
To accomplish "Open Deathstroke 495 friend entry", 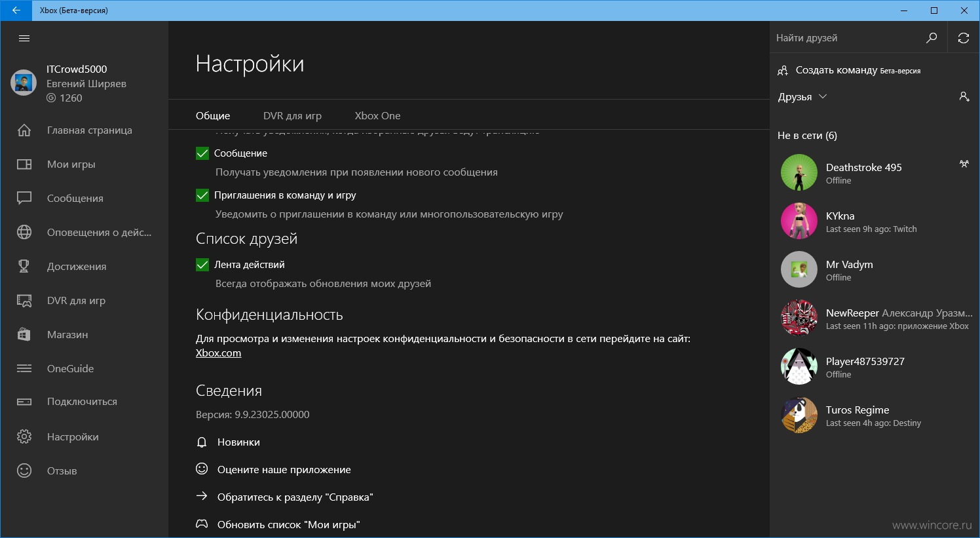I will 875,173.
